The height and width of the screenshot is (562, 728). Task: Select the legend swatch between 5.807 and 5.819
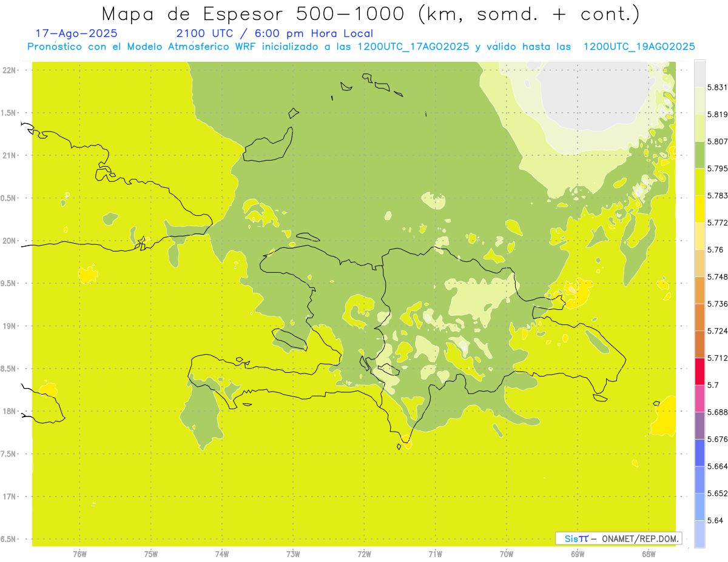pos(699,127)
